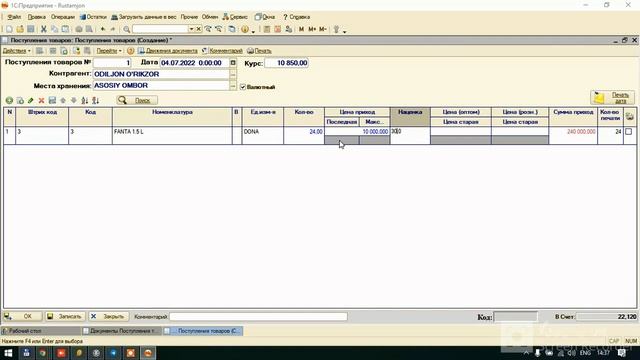Image resolution: width=640 pixels, height=360 pixels.
Task: Delete the row with the red X icon
Action: pyautogui.click(x=41, y=100)
